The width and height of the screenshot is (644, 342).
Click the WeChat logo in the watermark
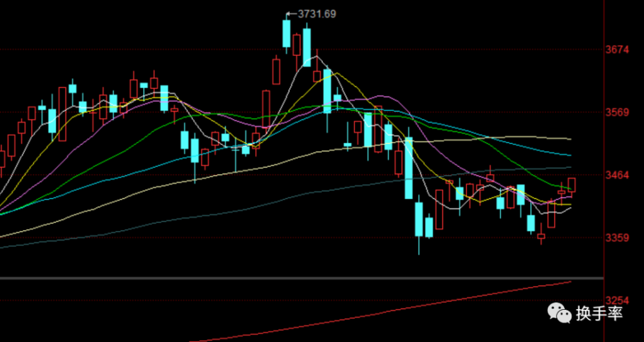(560, 314)
